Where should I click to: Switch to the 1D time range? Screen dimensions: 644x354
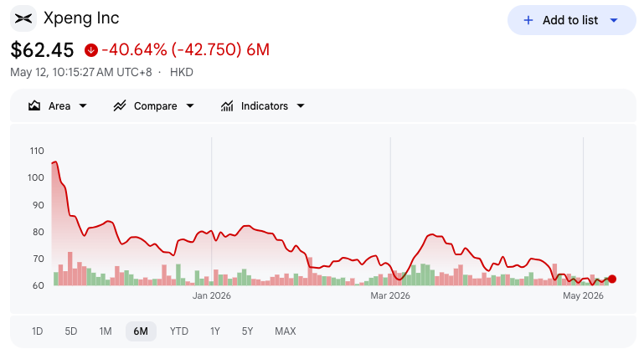[x=38, y=331]
